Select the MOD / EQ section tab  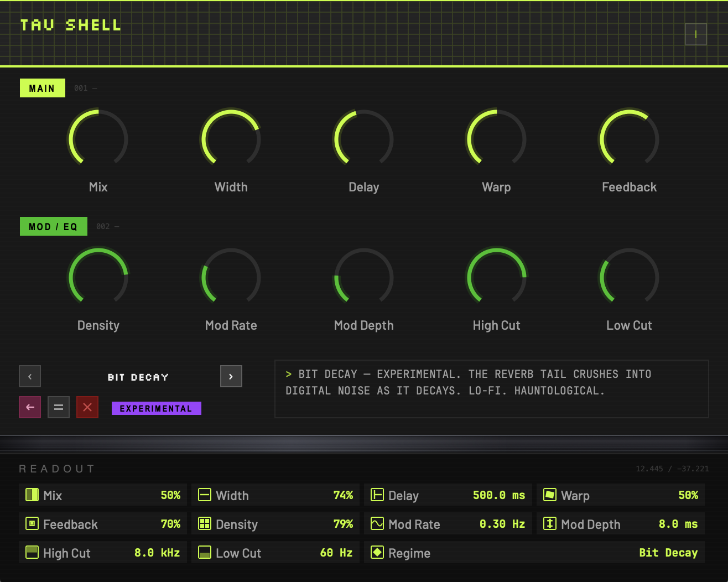54,226
